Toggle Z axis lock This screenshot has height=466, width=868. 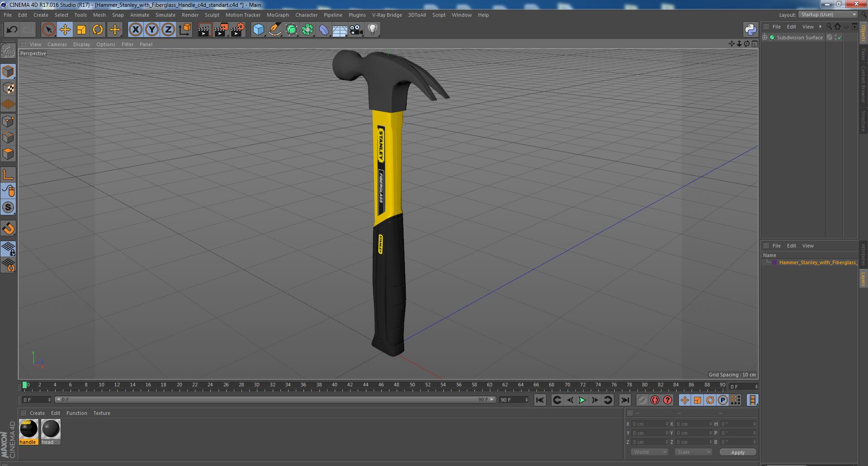(168, 30)
